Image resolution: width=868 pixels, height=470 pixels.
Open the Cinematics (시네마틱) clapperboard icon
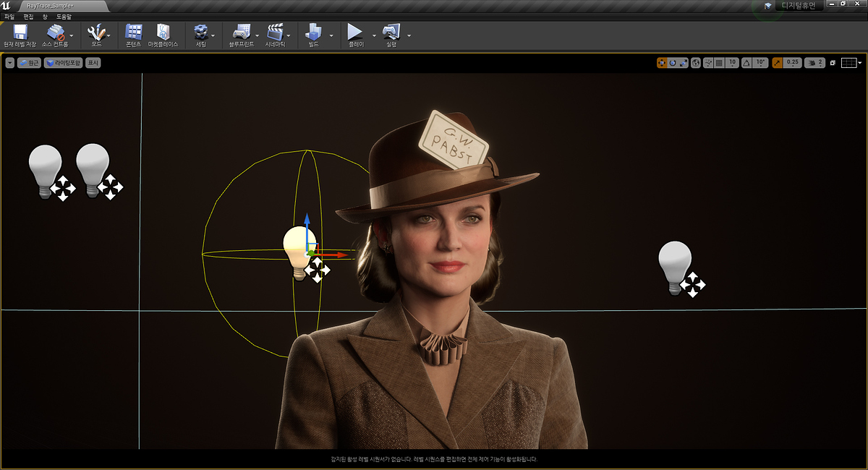pos(275,32)
